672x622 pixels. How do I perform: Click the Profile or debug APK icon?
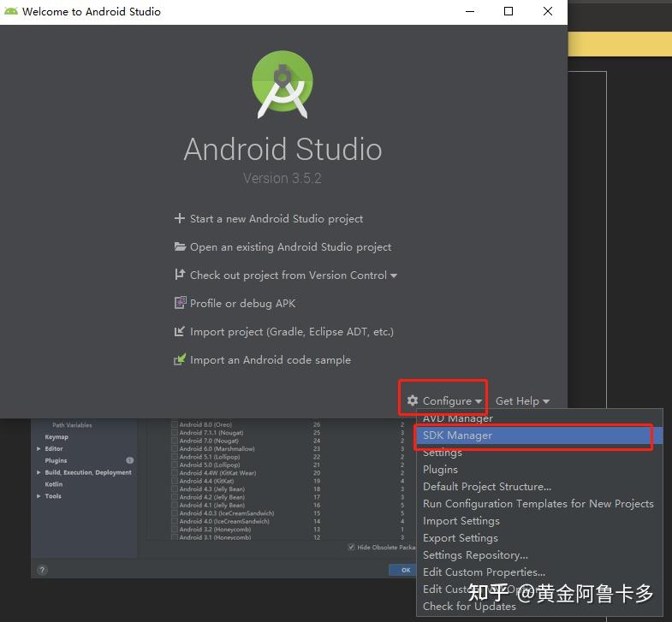coord(180,303)
